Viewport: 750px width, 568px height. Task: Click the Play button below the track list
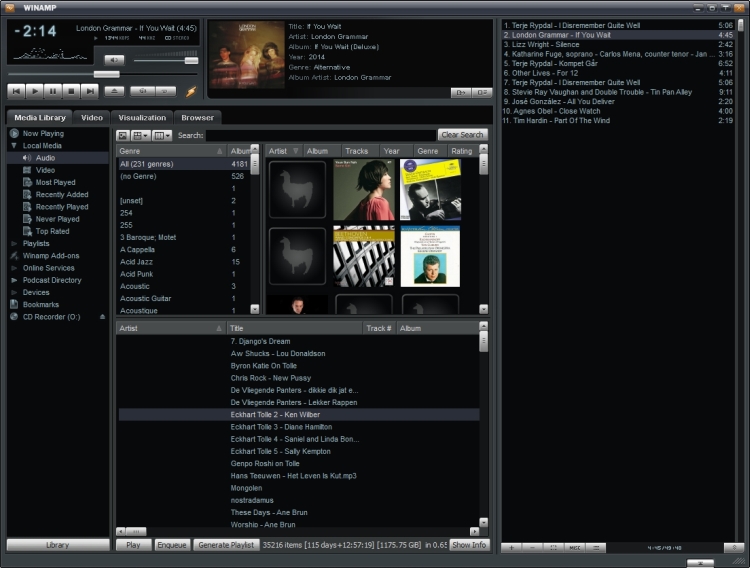[x=133, y=545]
